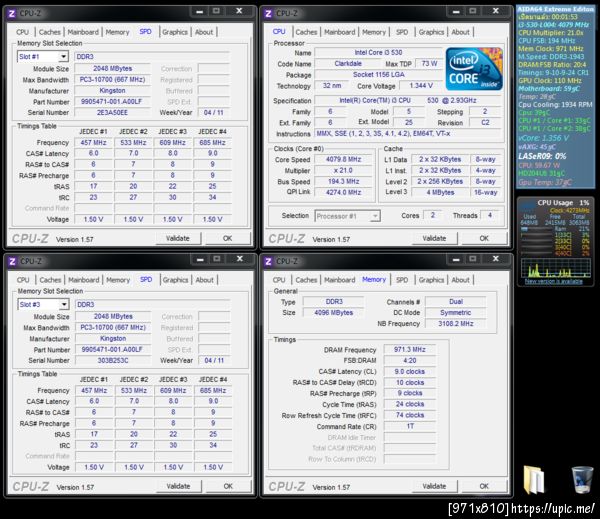The height and width of the screenshot is (519, 600).
Task: Click the Size value '4096 MBytes'
Action: [333, 313]
